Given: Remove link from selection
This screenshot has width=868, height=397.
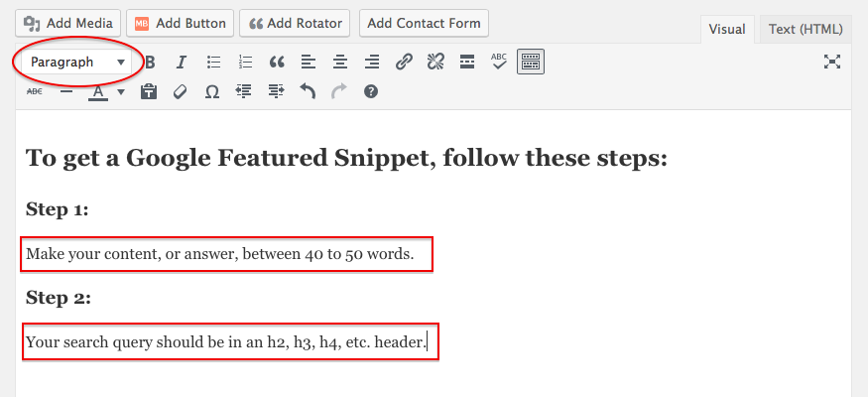Looking at the screenshot, I should 435,62.
